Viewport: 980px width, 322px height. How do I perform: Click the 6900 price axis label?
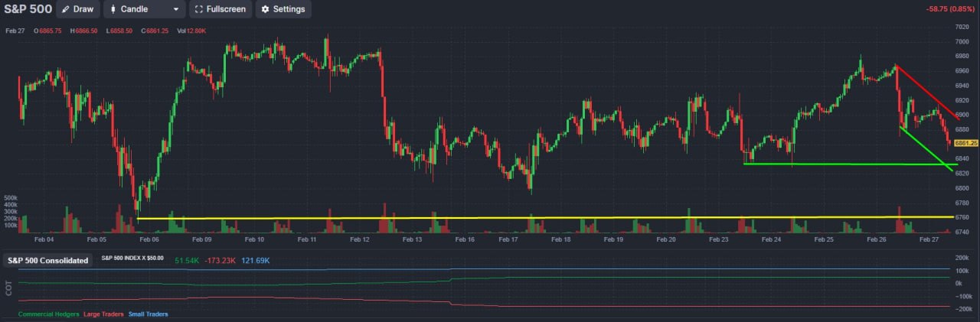962,115
